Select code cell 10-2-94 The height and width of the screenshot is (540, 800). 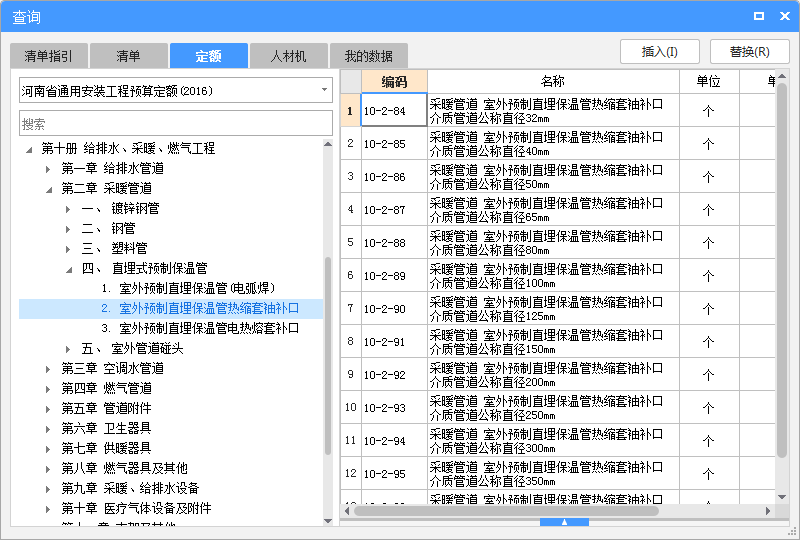[x=394, y=440]
